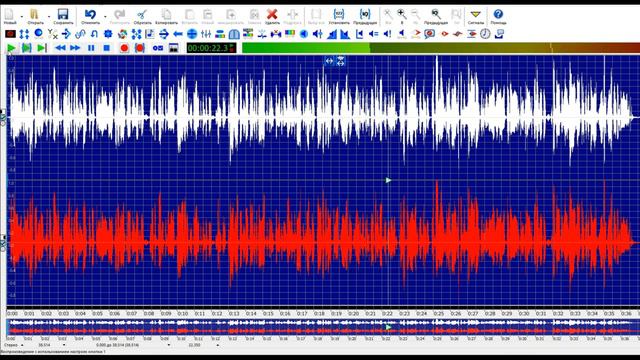The width and height of the screenshot is (640, 360).
Task: Click the scissors Cut icon
Action: coord(142,15)
